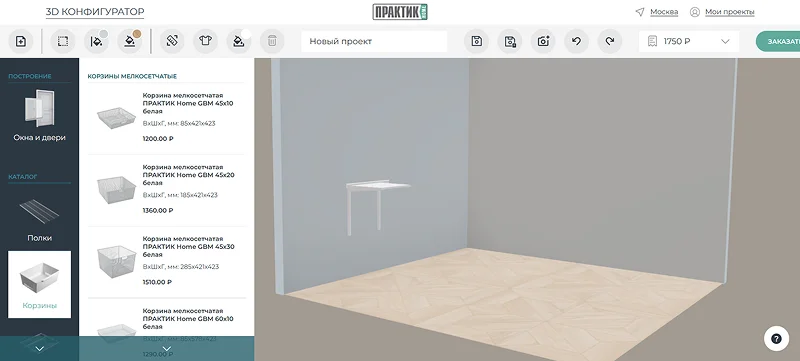
Task: Click the receipt icon next to 1750 Р
Action: [x=652, y=41]
